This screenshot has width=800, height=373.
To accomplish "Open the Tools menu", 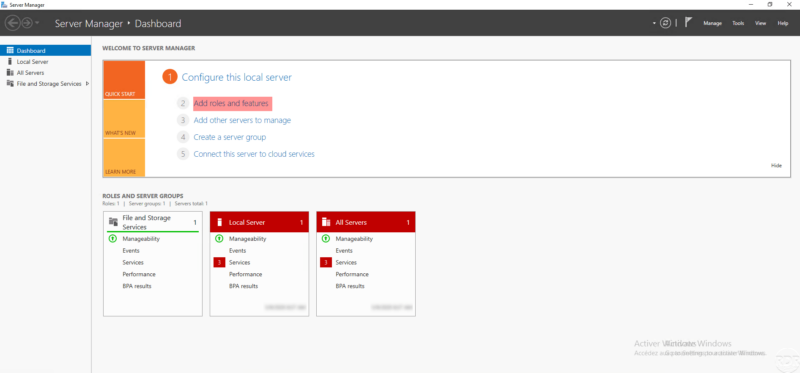I will point(738,23).
